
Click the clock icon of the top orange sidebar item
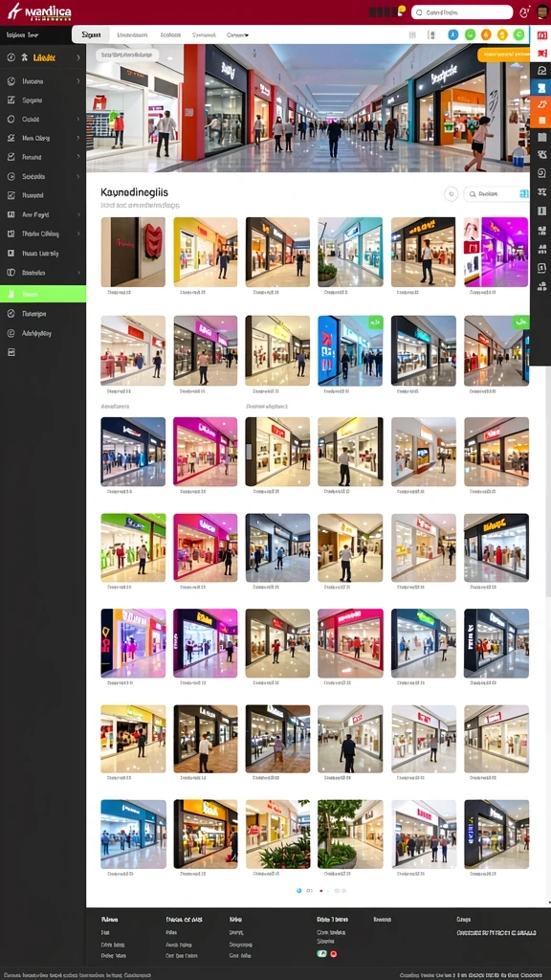tap(11, 57)
